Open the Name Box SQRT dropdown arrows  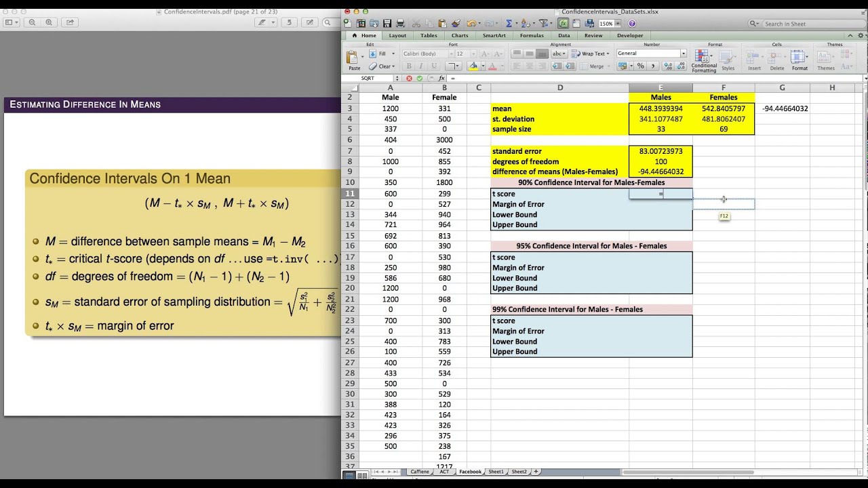[397, 78]
